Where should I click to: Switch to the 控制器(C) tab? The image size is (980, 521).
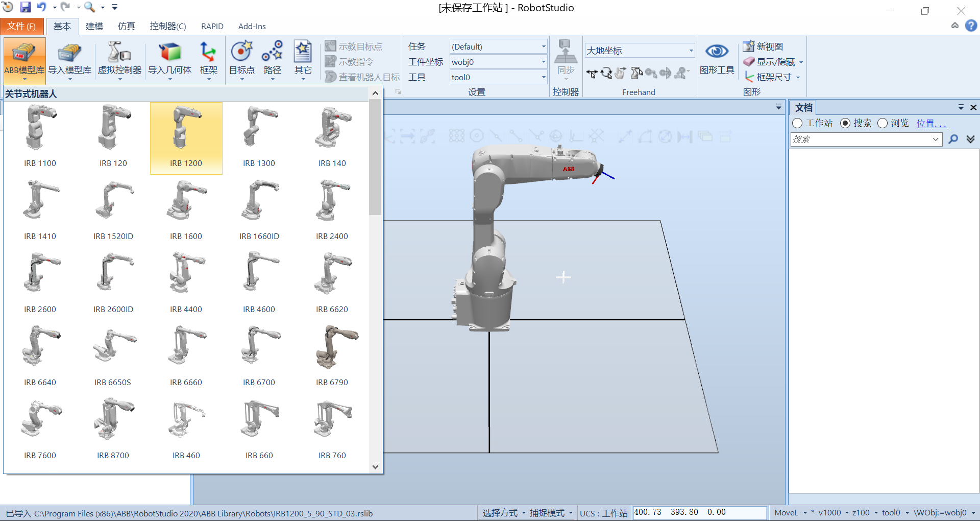167,26
